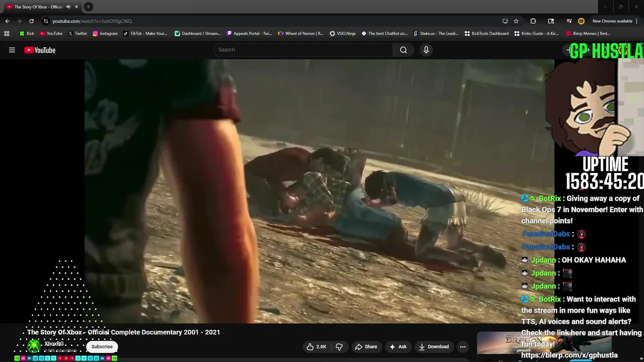The width and height of the screenshot is (644, 362).
Task: Open the site information icon in address bar
Action: tap(46, 21)
